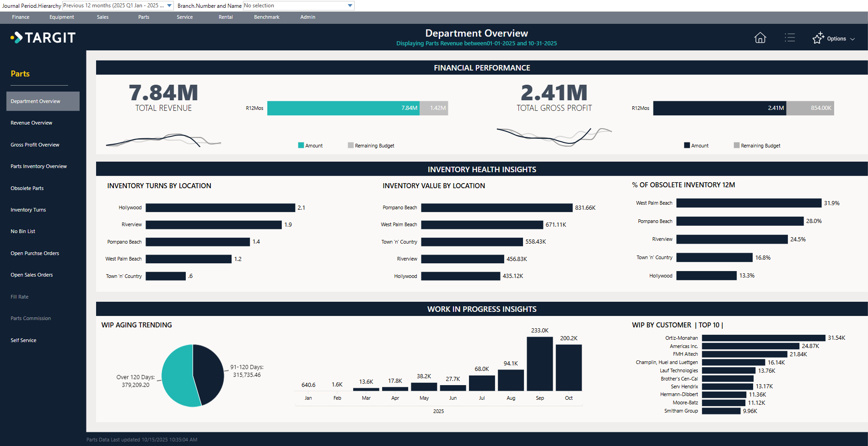The width and height of the screenshot is (868, 446).
Task: Open the Inventory Turns page
Action: [28, 209]
